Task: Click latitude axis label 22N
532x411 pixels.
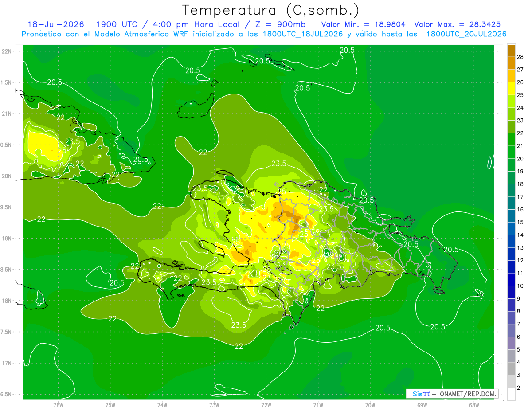Action: pyautogui.click(x=8, y=51)
